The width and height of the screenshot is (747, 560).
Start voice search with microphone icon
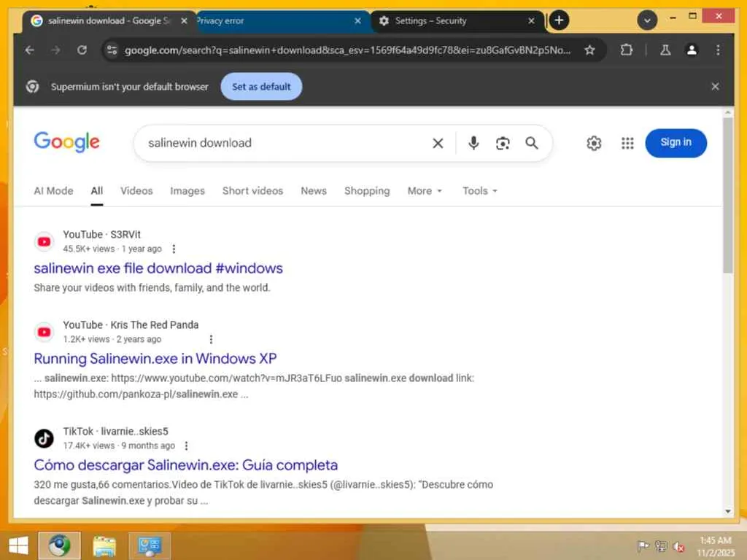[x=473, y=143]
